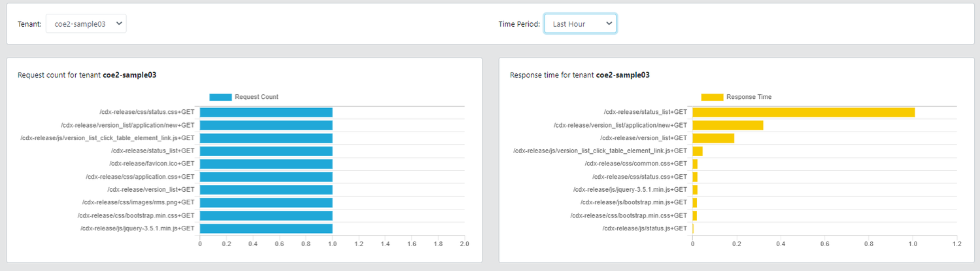Screen dimensions: 980x271
Task: Select the yellow response time bar for js/bootstrap.min.js+GET
Action: coord(695,202)
